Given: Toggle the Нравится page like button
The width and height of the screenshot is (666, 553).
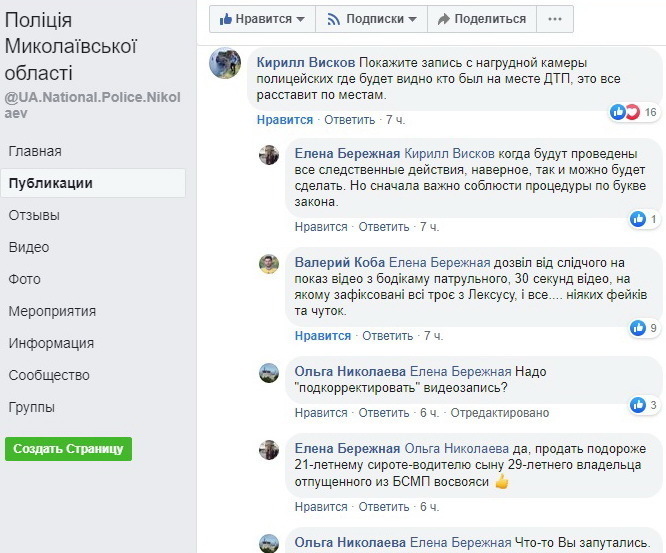Looking at the screenshot, I should click(x=262, y=19).
